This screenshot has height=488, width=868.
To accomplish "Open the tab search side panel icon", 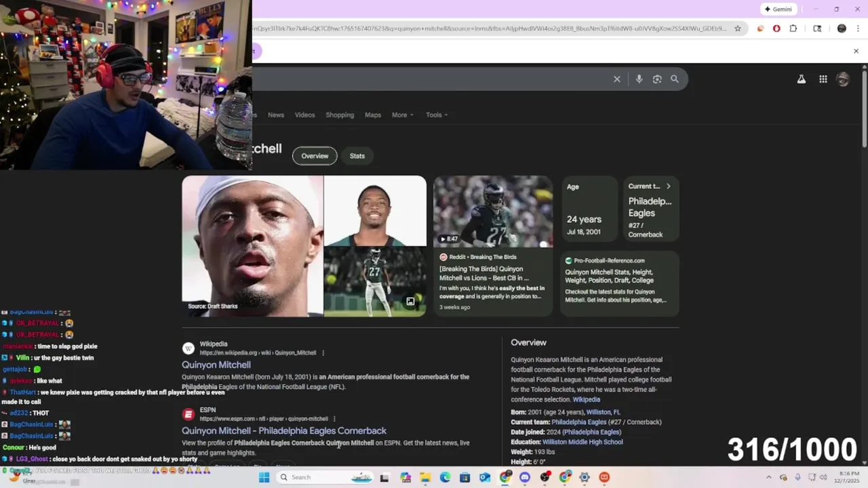I will click(x=817, y=28).
